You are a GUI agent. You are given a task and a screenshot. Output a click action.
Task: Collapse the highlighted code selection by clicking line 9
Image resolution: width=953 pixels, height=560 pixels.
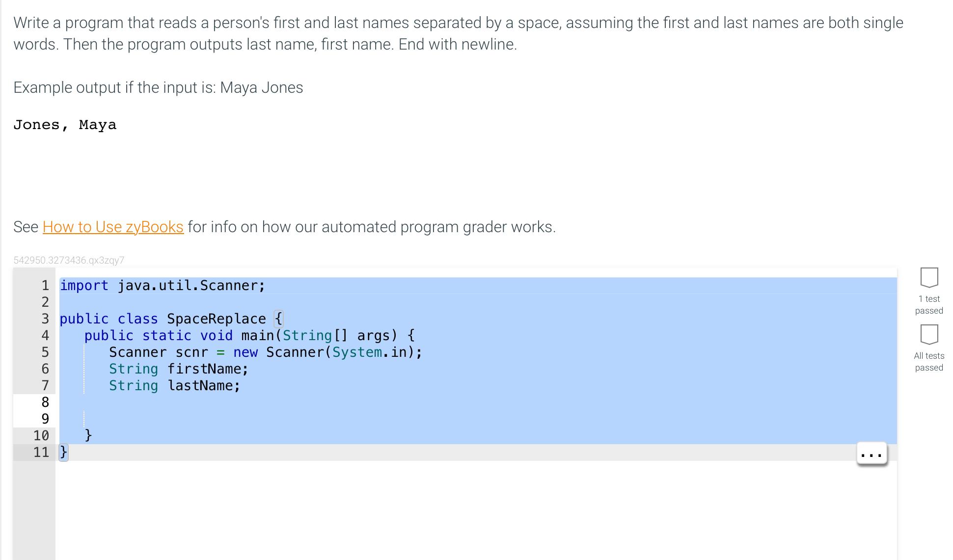coord(45,419)
